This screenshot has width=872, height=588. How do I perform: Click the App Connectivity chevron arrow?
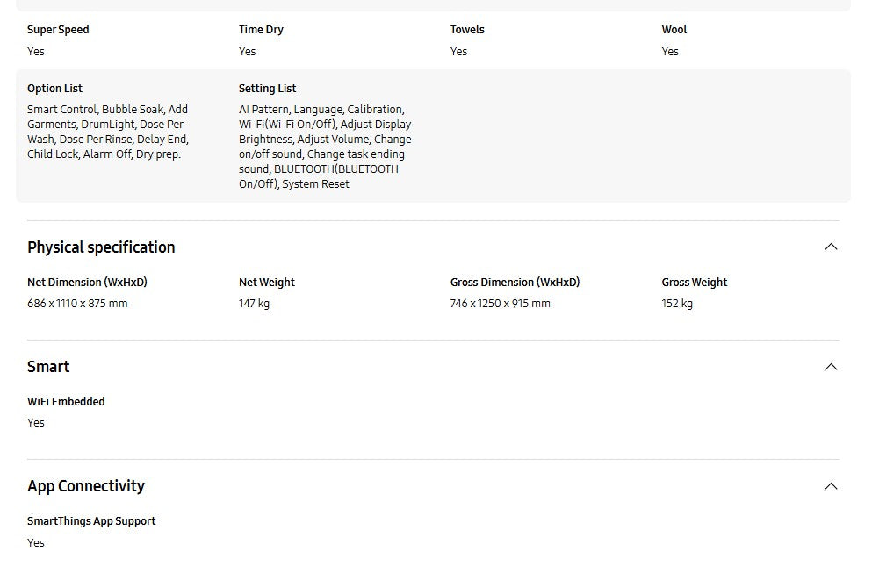pyautogui.click(x=831, y=486)
